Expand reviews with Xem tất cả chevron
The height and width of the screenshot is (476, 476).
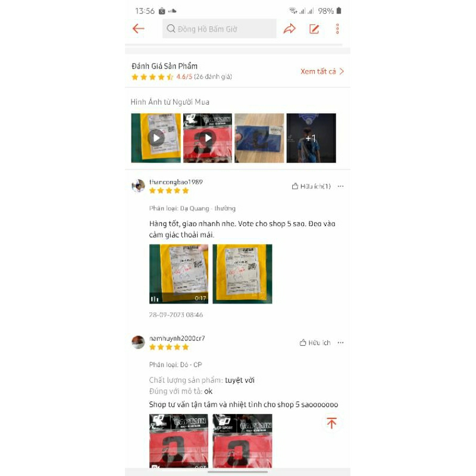pyautogui.click(x=322, y=71)
